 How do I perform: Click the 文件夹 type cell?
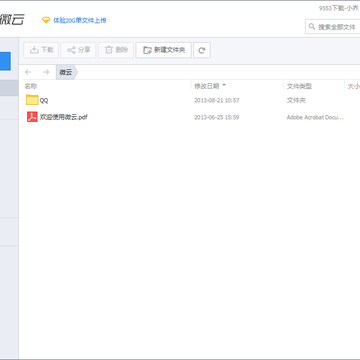296,100
